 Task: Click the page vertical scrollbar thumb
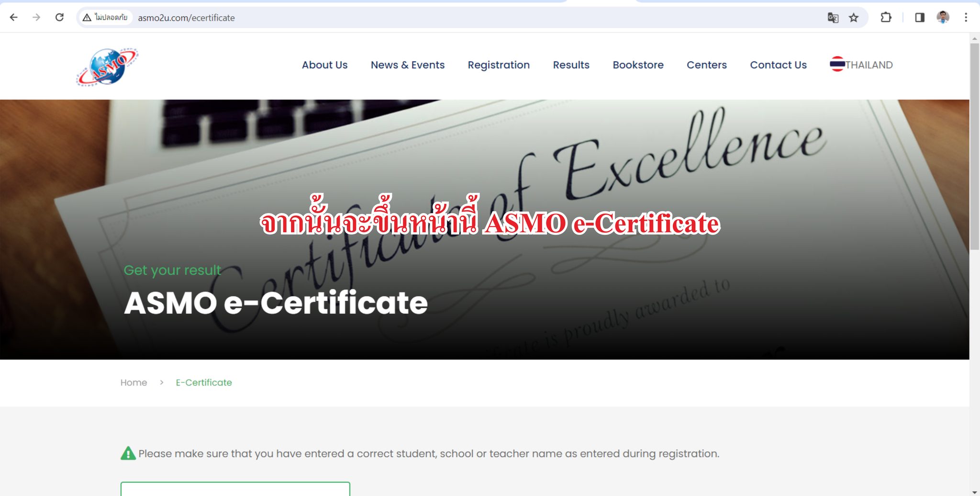(974, 147)
